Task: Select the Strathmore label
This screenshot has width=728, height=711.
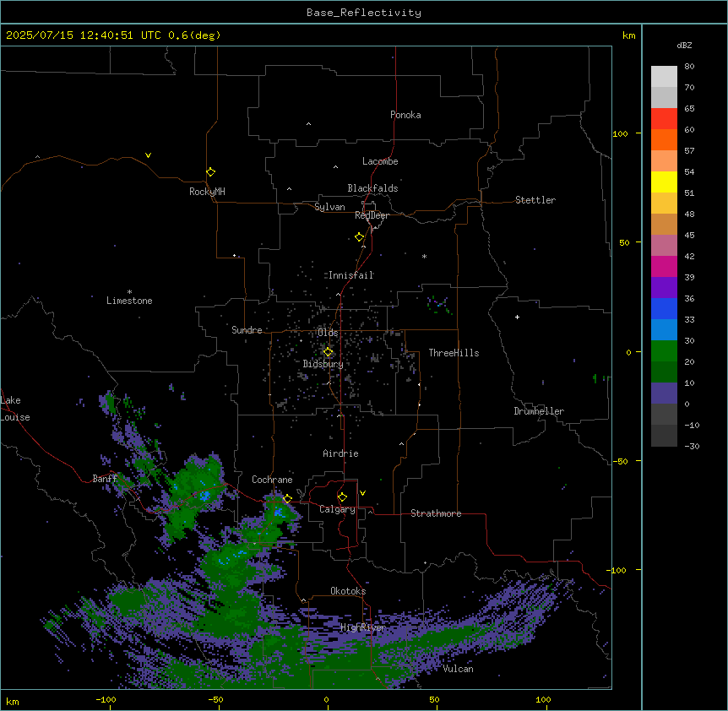Action: (436, 513)
